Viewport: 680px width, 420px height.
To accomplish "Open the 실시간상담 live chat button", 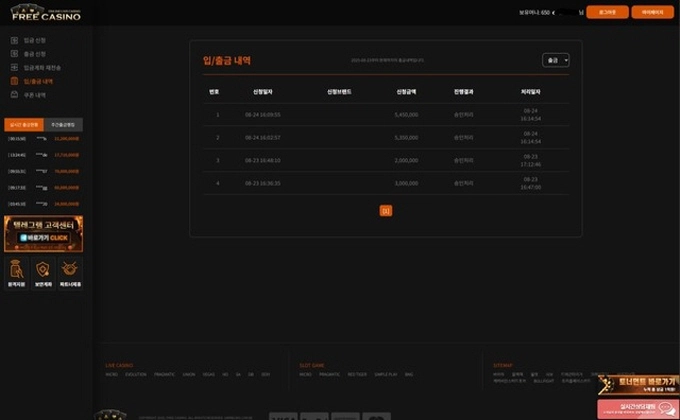I will coord(638,408).
